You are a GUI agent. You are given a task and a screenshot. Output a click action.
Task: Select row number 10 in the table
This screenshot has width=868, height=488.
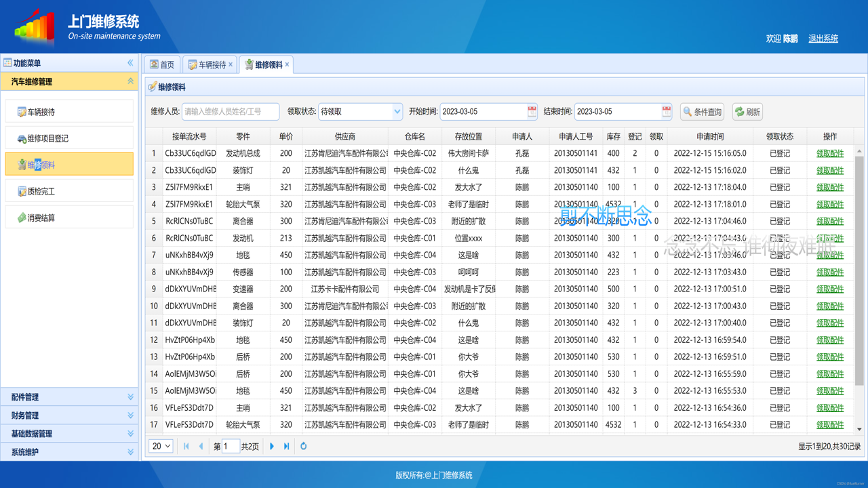point(154,306)
